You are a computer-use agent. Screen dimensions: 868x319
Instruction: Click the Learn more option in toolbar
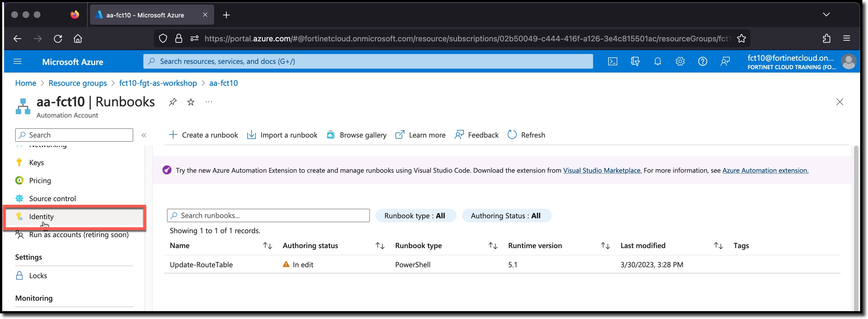420,134
